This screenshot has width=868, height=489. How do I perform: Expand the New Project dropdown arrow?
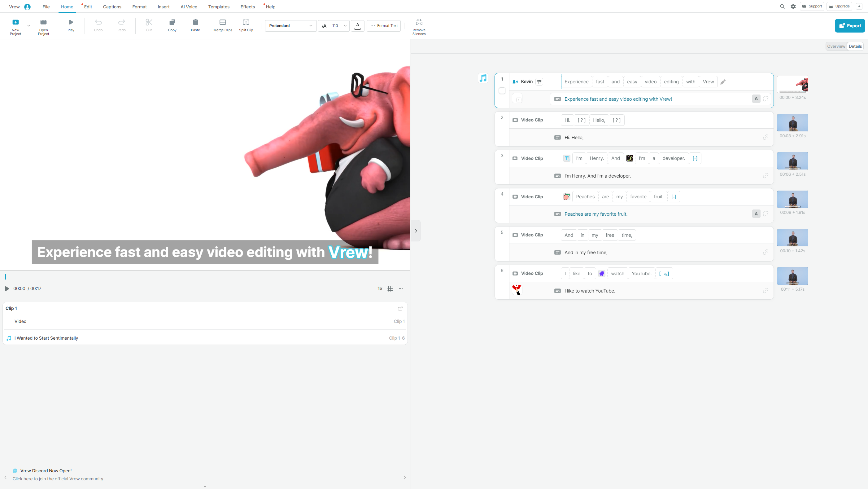tap(28, 26)
